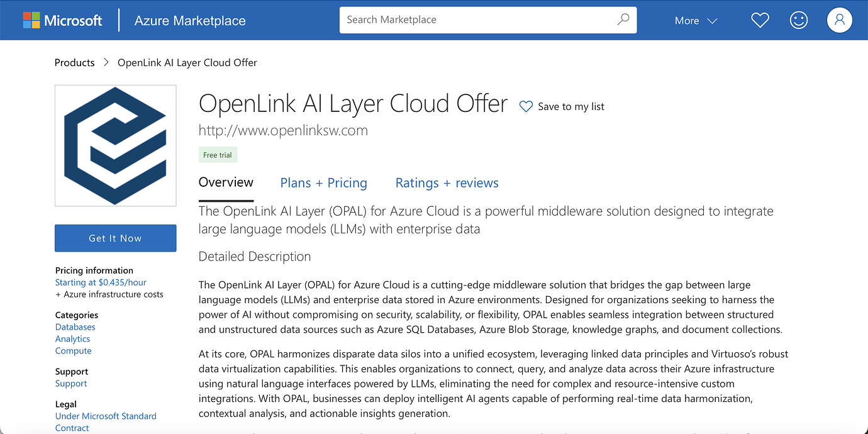The height and width of the screenshot is (434, 868).
Task: Open the Ratings + reviews tab
Action: click(447, 183)
